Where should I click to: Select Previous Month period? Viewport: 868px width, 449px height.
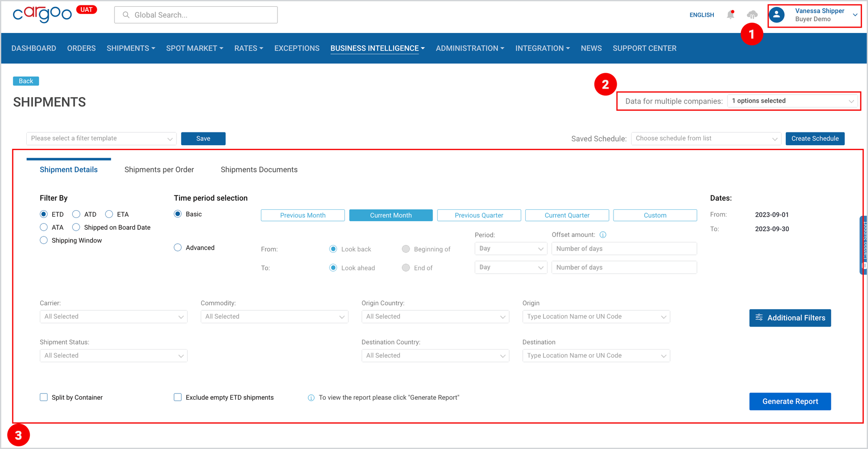pos(303,215)
